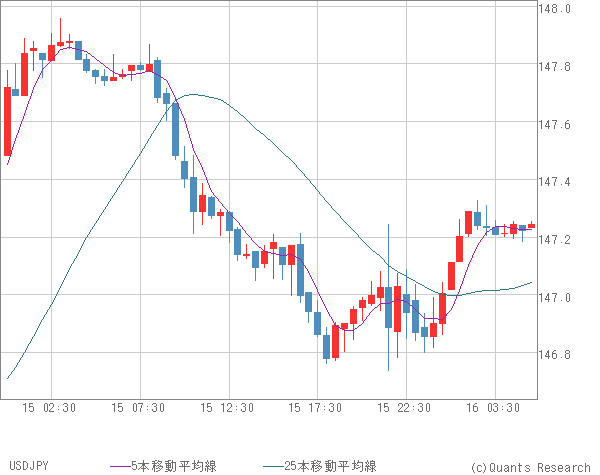Click the purple 5-period legend line swatch
The image size is (600, 475).
pos(121,466)
